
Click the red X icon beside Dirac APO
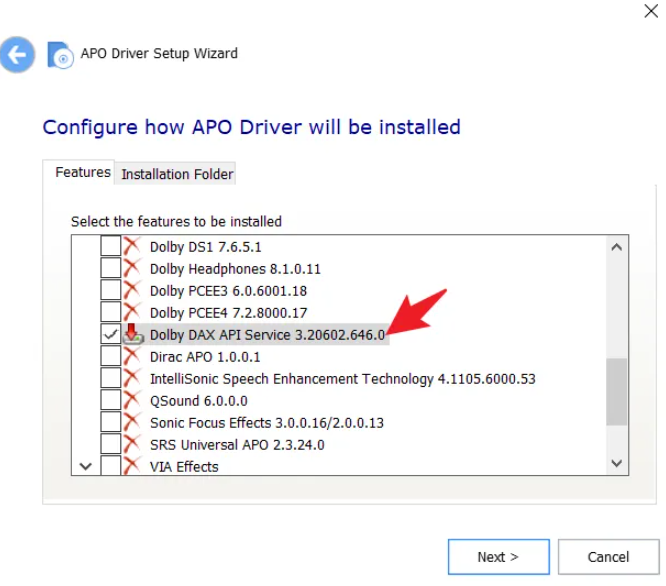tap(131, 356)
